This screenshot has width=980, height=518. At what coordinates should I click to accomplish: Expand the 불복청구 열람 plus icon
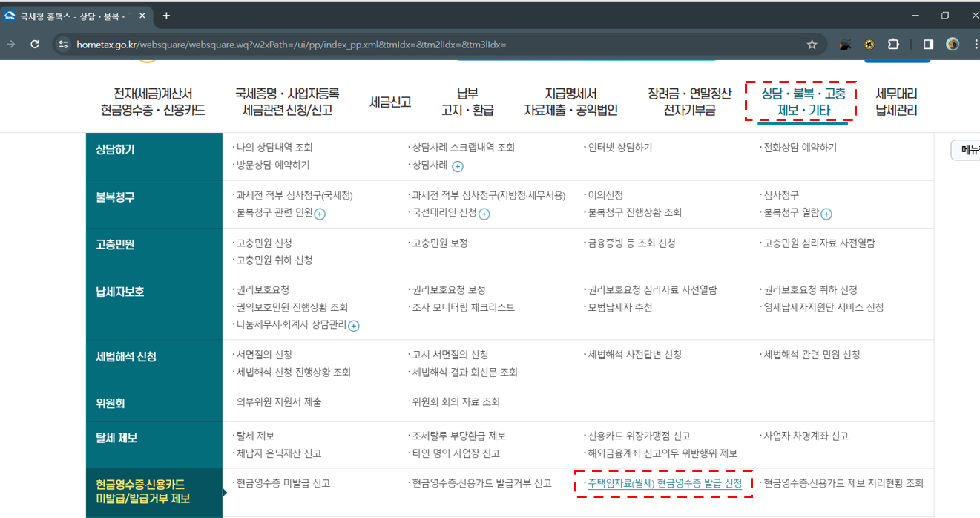824,214
